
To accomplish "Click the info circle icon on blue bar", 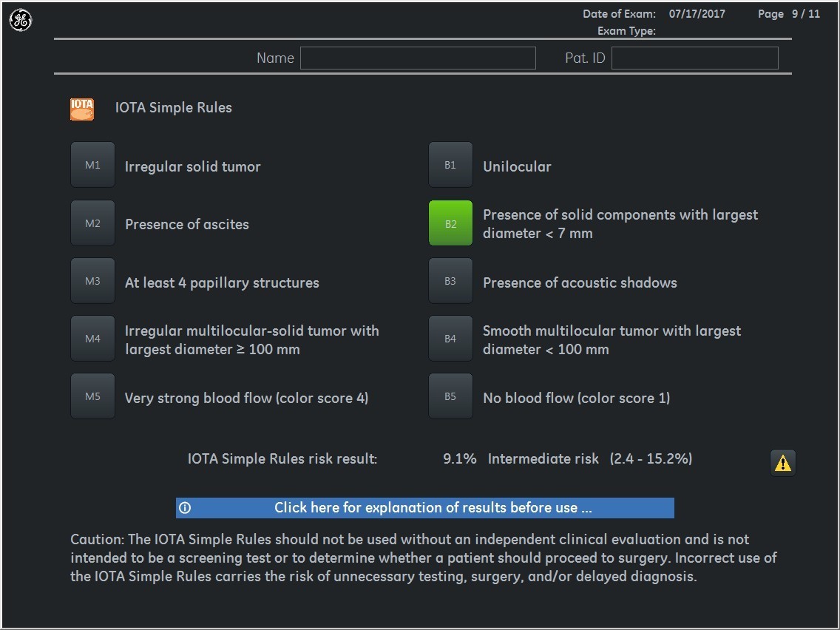I will (185, 508).
